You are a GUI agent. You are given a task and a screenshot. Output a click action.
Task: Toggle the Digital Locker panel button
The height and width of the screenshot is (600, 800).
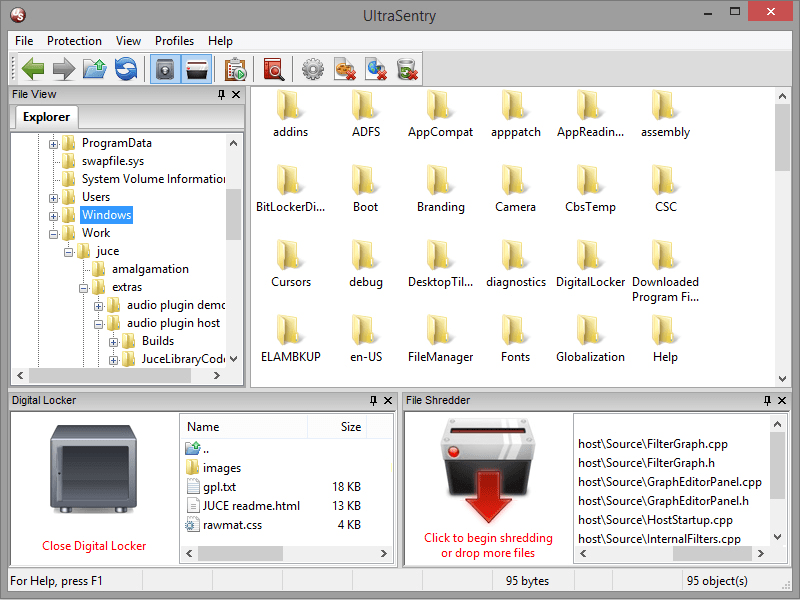165,69
